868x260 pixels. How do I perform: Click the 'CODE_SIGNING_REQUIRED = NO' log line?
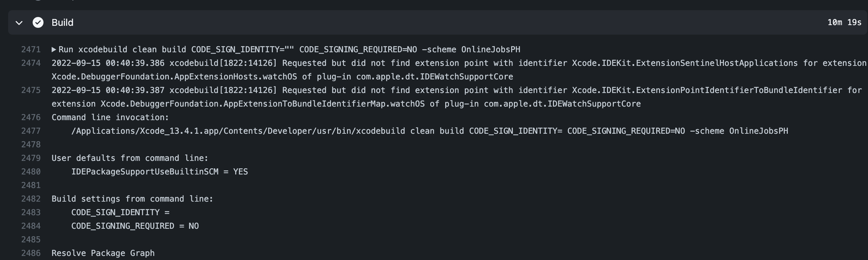(135, 226)
